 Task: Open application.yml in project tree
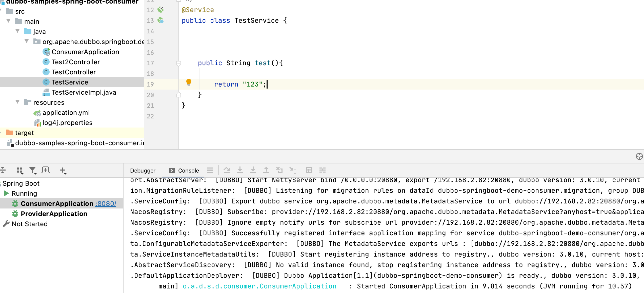point(66,113)
